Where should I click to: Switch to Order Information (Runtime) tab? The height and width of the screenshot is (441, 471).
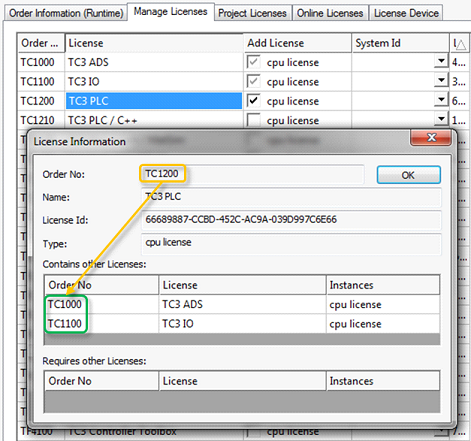(x=66, y=13)
